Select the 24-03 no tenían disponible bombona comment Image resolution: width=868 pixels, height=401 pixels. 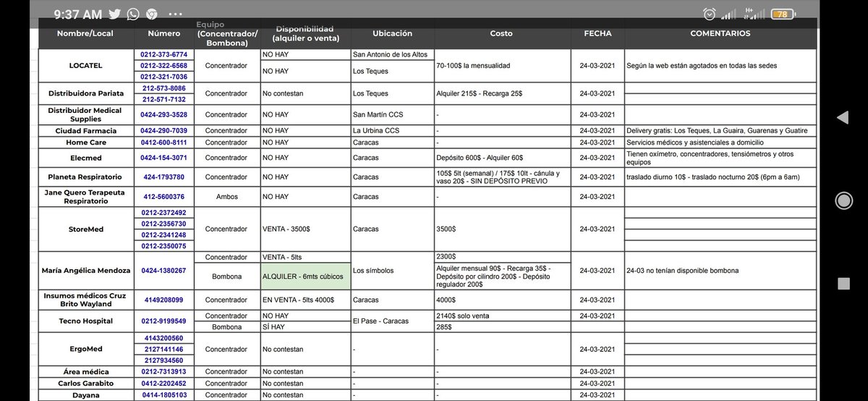[720, 271]
